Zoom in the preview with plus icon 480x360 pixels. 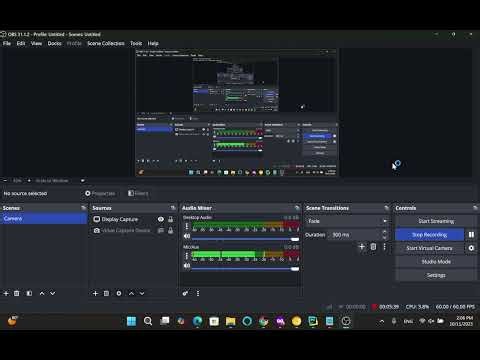[x=29, y=180]
